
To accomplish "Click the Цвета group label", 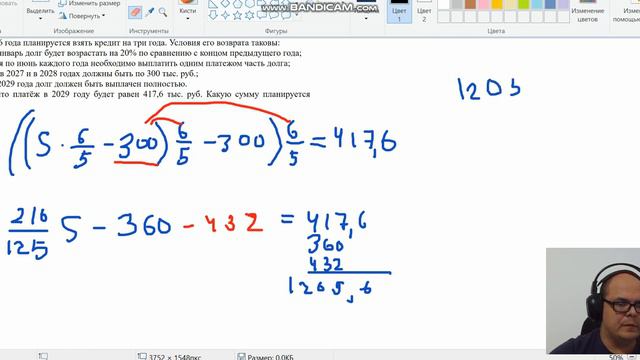I will [x=496, y=31].
